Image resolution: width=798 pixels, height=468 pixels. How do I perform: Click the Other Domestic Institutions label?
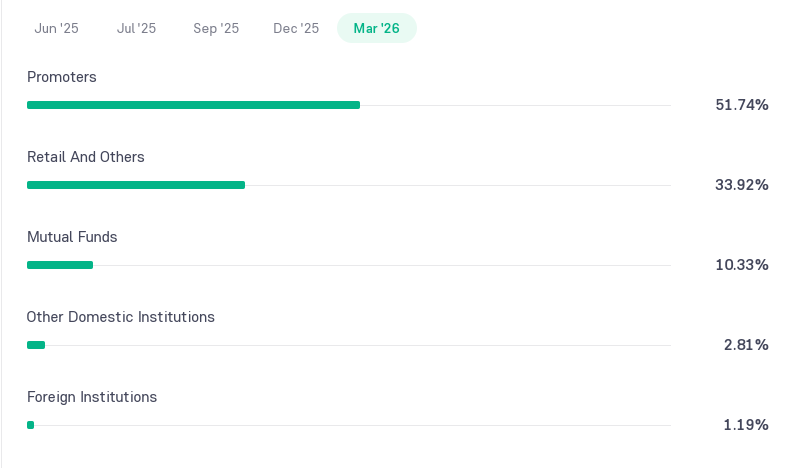pyautogui.click(x=121, y=317)
